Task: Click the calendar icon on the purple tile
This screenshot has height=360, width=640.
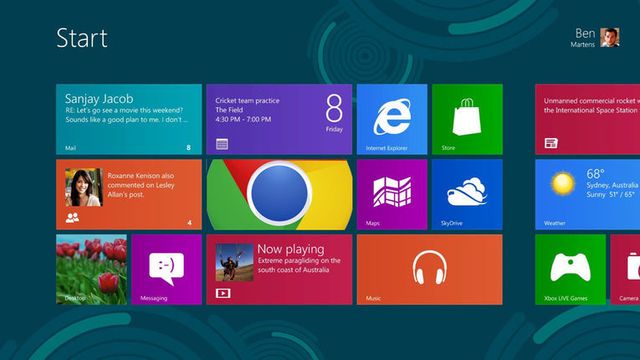Action: [x=222, y=144]
